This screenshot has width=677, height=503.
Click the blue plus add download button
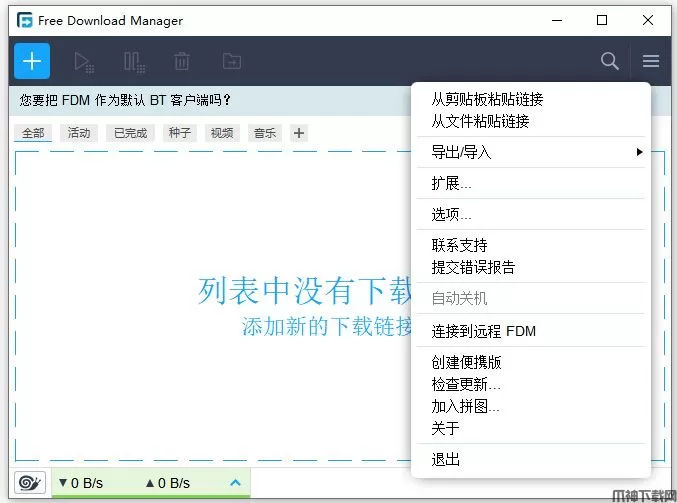[x=32, y=61]
